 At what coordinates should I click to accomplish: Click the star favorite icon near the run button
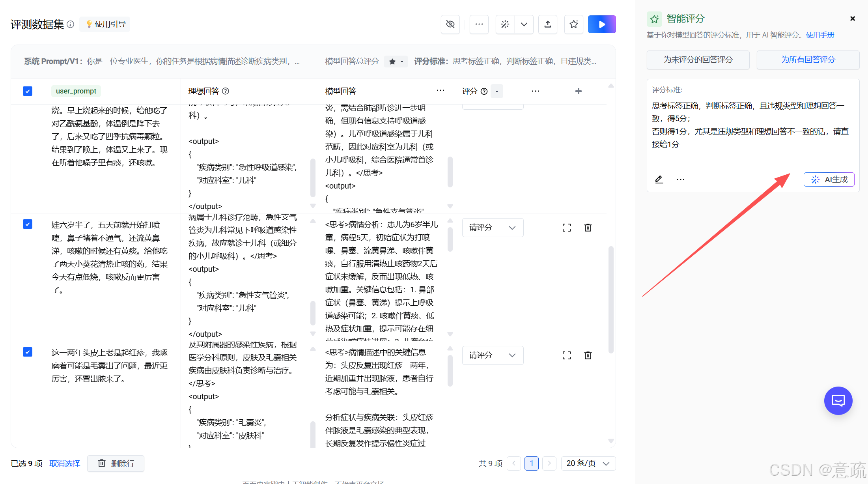(573, 24)
